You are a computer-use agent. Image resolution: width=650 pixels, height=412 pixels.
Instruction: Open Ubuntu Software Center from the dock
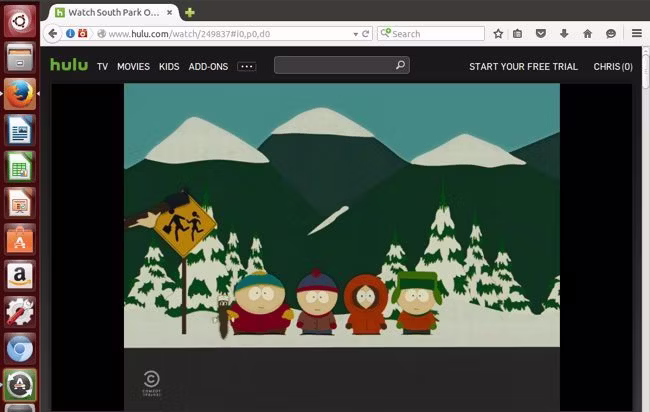(19, 240)
